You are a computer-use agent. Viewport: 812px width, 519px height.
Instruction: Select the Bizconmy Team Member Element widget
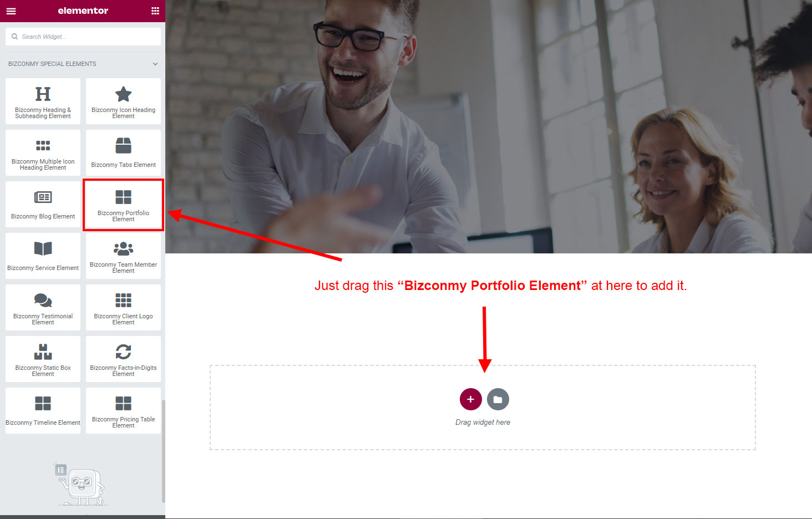[x=123, y=256]
